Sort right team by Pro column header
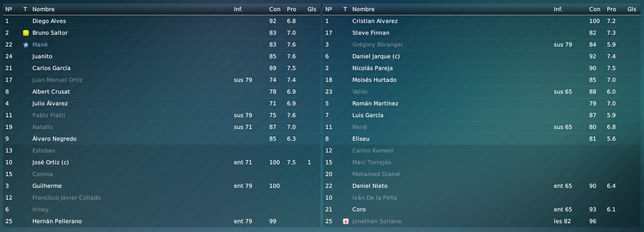 [x=611, y=9]
